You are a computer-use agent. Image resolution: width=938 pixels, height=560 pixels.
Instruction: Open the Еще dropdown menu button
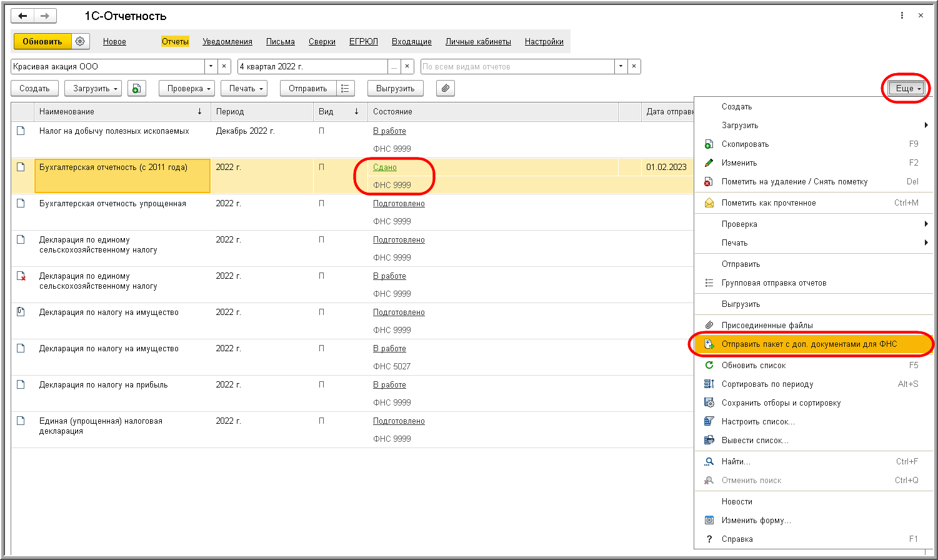coord(907,89)
